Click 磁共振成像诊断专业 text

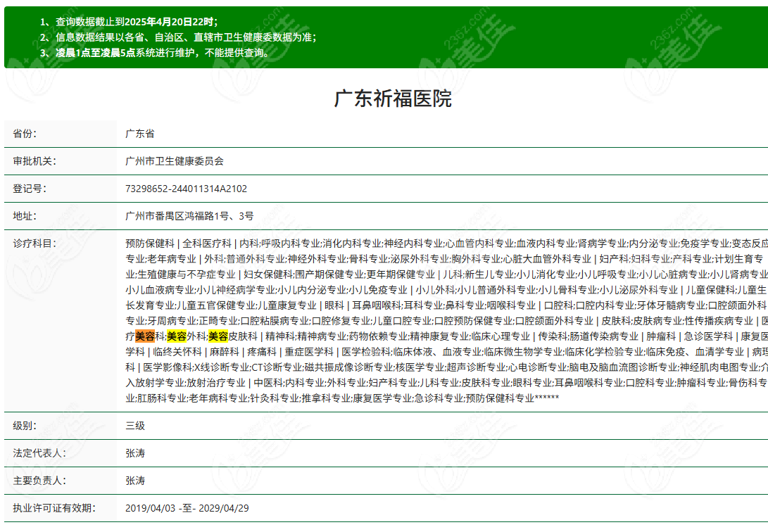click(348, 367)
